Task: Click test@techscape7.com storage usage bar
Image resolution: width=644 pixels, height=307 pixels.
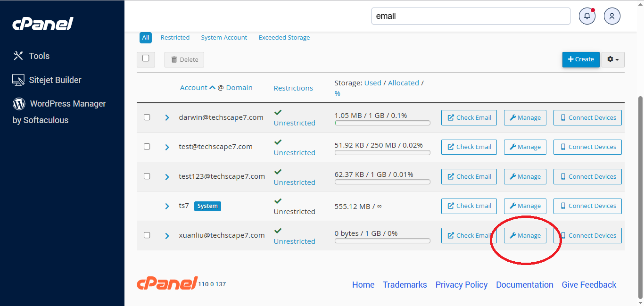Action: (382, 152)
